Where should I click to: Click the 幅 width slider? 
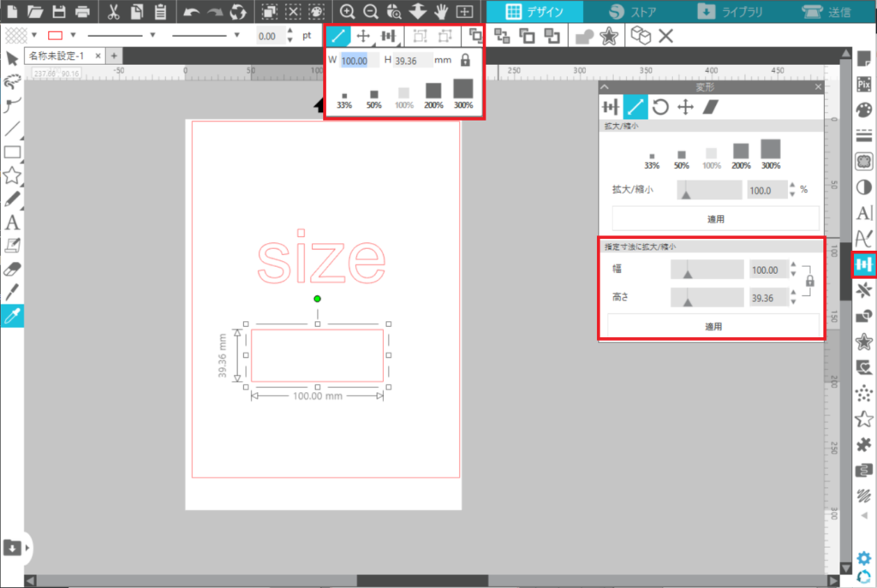(707, 270)
